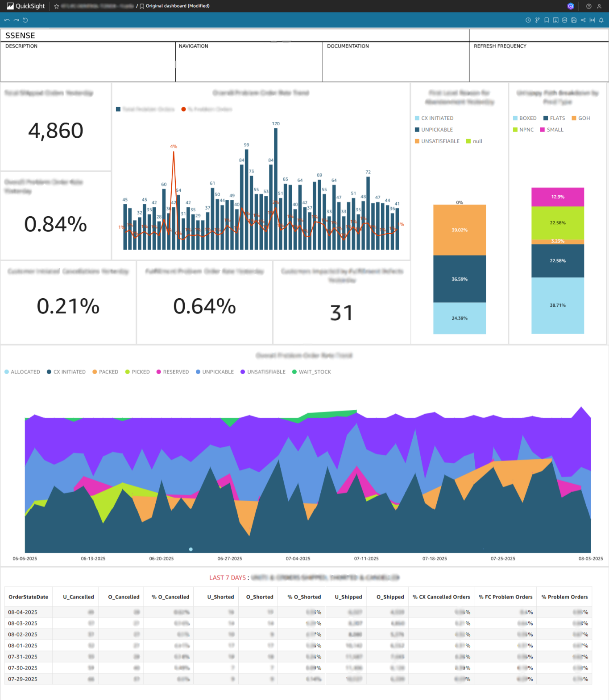Favorite the dashboard with the star icon
This screenshot has width=609, height=700.
57,6
